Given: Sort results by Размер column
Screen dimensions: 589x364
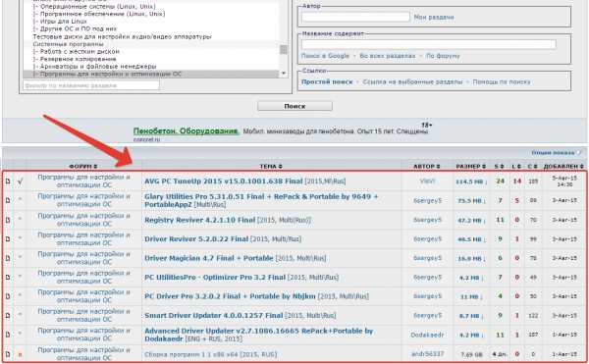Looking at the screenshot, I should [470, 166].
